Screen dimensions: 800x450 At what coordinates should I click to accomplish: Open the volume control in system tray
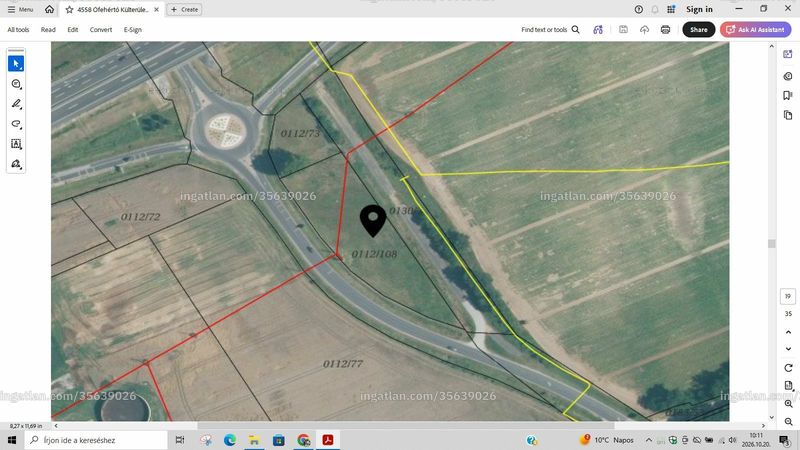click(733, 440)
